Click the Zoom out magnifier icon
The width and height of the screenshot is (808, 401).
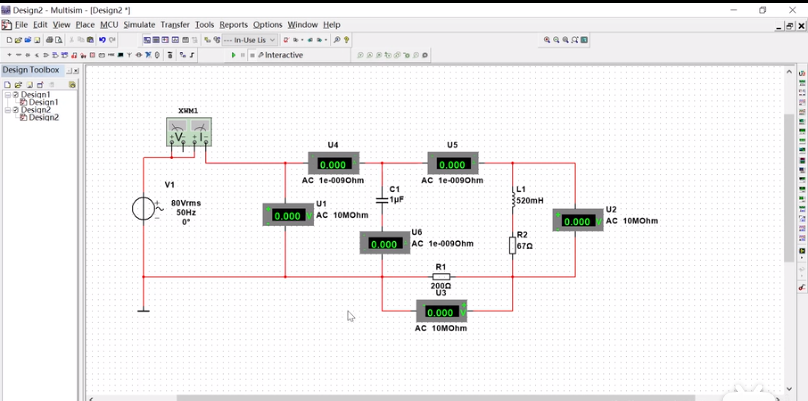point(556,40)
